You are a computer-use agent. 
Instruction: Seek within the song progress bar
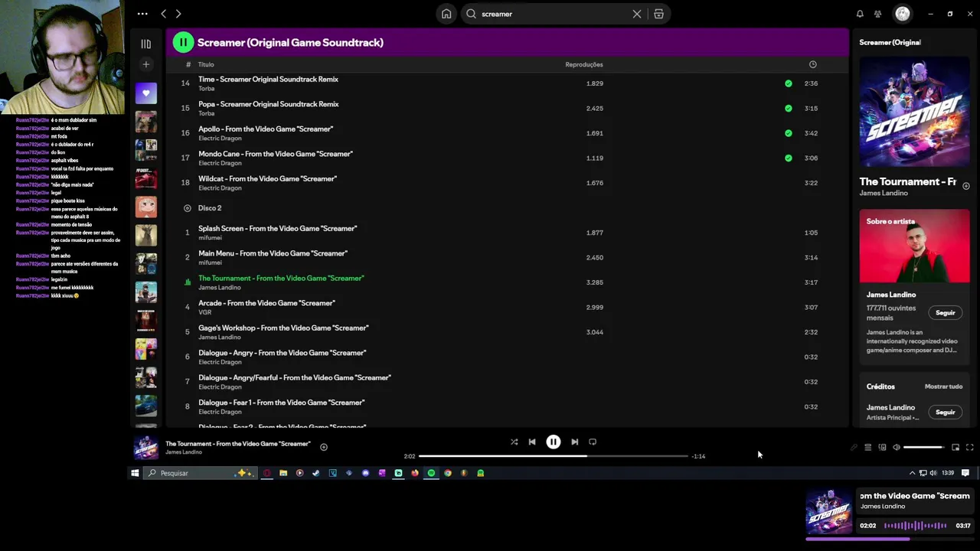[x=553, y=456]
